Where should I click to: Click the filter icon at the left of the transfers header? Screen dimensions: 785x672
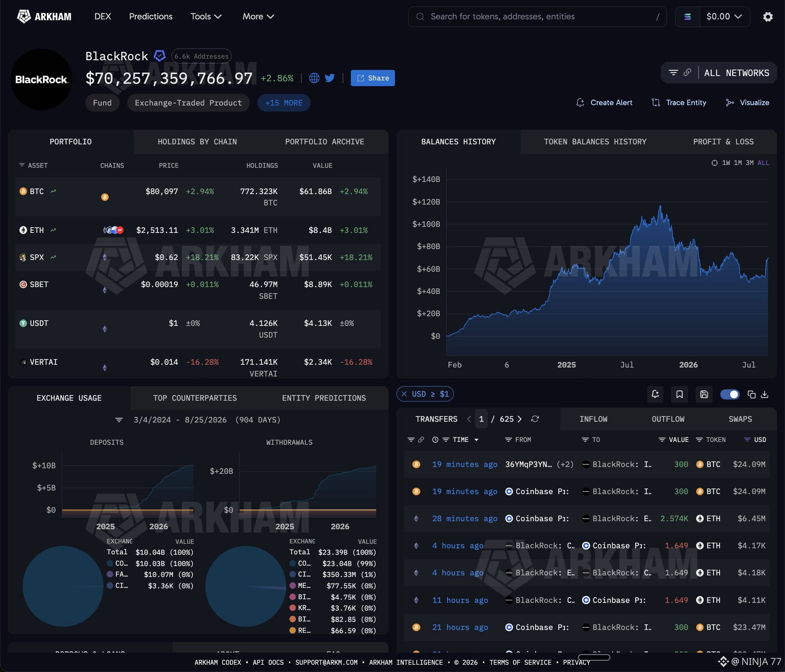tap(411, 440)
